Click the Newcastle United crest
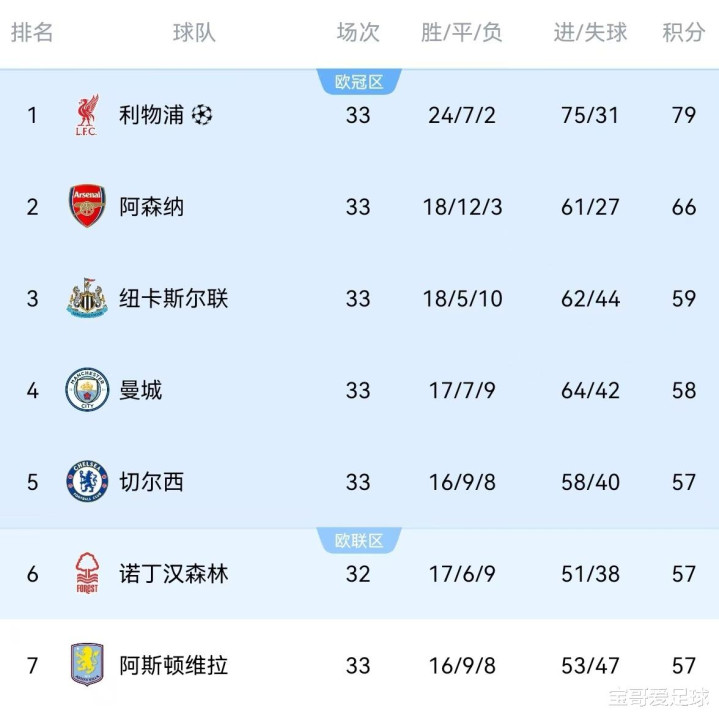The height and width of the screenshot is (720, 719). pos(87,298)
